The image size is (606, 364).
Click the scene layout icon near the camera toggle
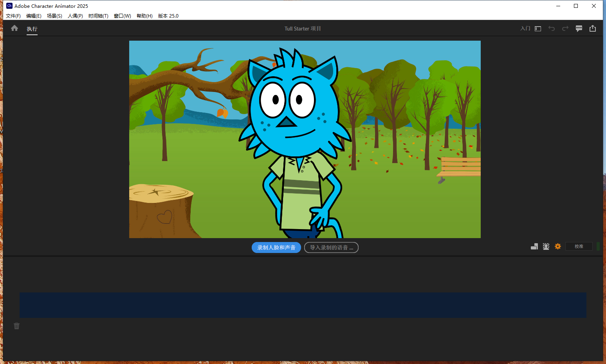(x=534, y=246)
